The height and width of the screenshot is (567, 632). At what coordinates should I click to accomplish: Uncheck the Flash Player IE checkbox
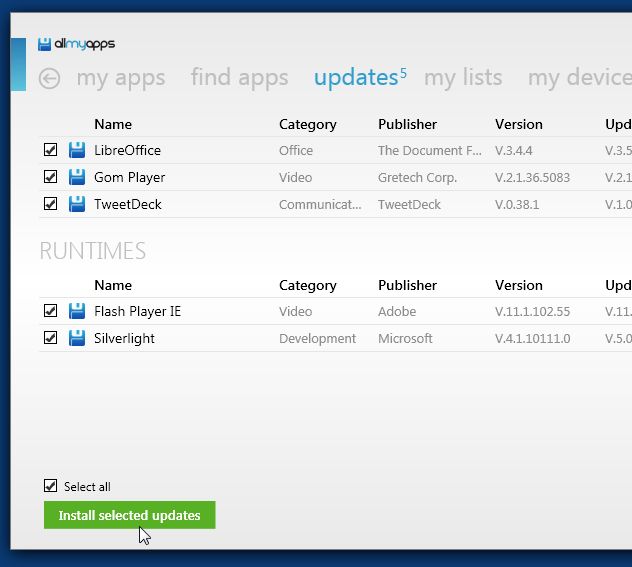pyautogui.click(x=50, y=311)
